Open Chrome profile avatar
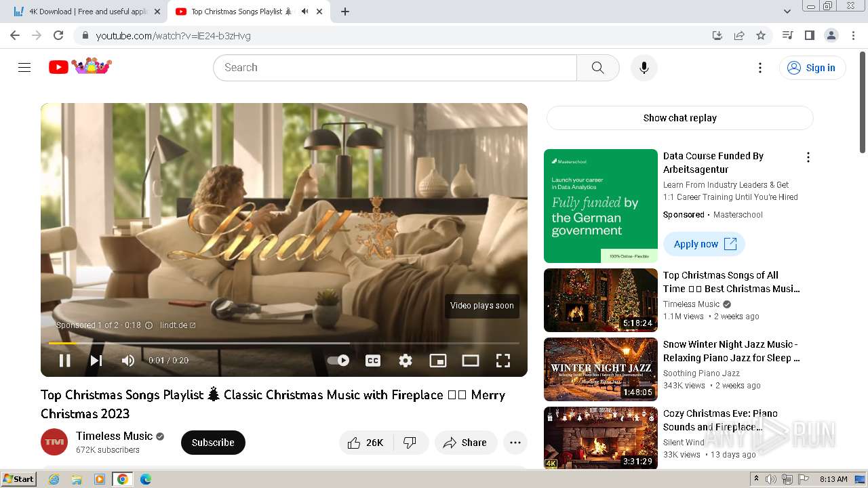Screen dimensions: 868x488 831,35
